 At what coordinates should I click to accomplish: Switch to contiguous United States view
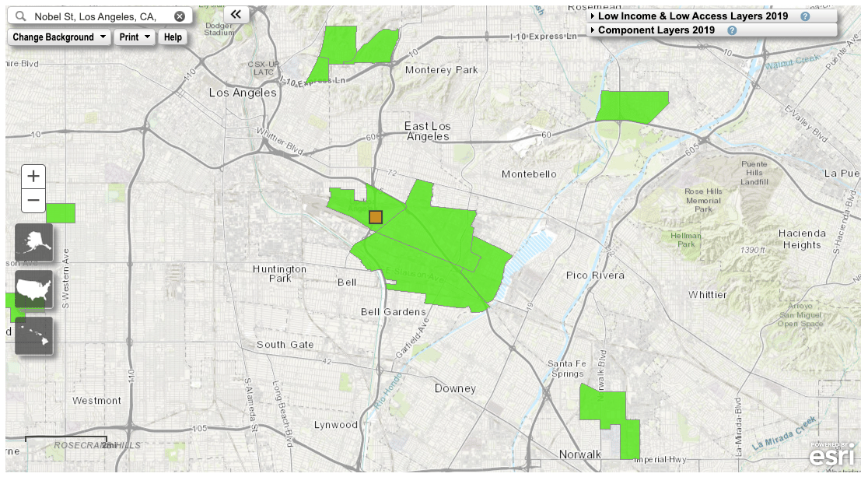click(33, 289)
